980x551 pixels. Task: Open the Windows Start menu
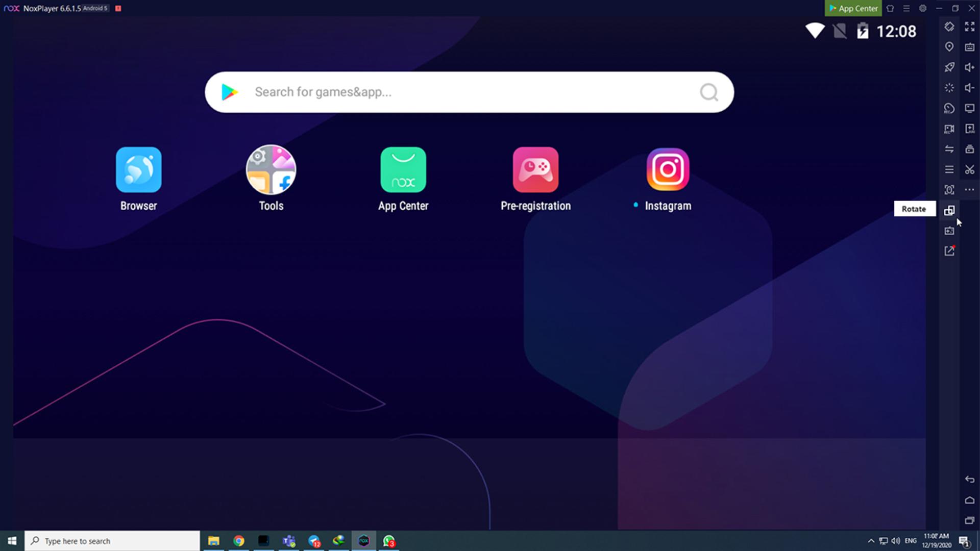tap(12, 541)
